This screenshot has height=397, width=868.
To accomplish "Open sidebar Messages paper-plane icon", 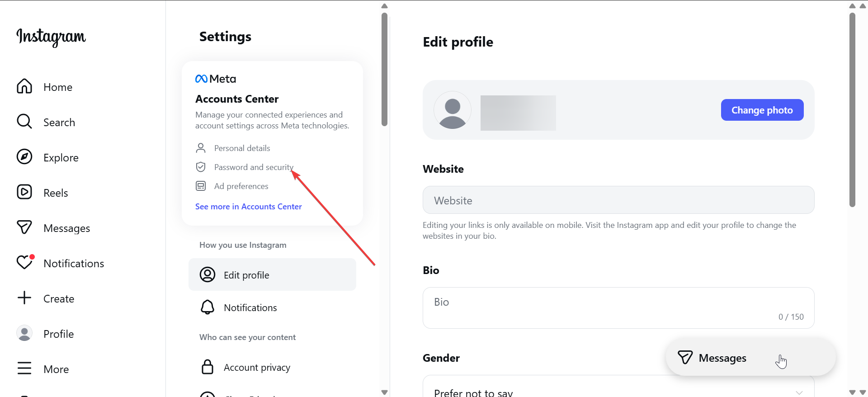I will (x=24, y=227).
